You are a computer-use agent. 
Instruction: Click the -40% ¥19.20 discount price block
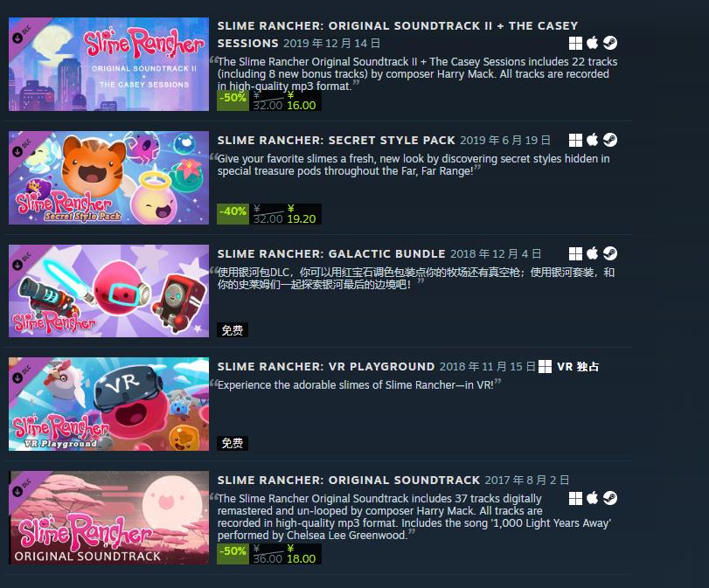click(269, 214)
